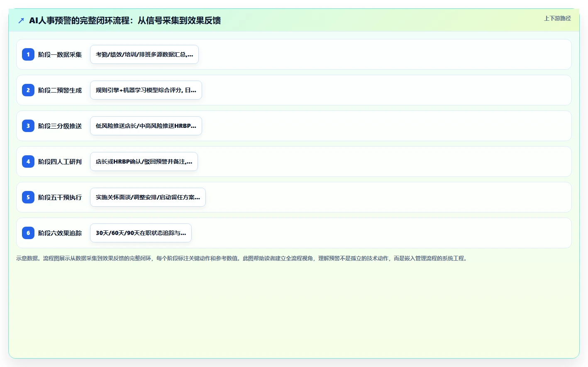Click the number 6 stage badge
The height and width of the screenshot is (367, 588).
[x=28, y=233]
